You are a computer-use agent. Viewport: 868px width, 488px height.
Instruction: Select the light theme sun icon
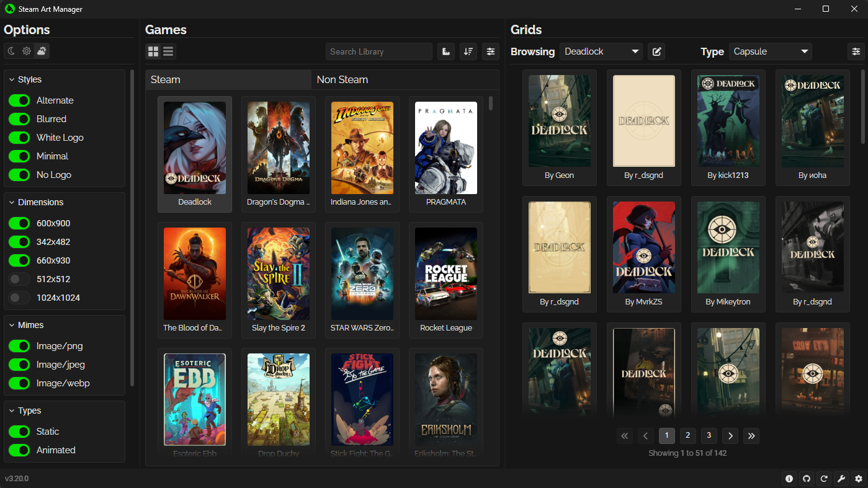click(27, 51)
